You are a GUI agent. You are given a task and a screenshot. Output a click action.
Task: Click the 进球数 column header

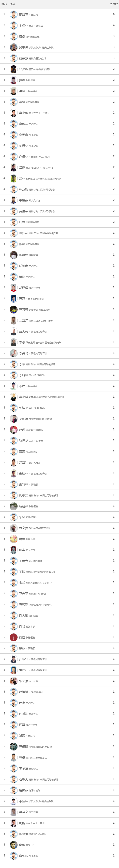(114, 4)
